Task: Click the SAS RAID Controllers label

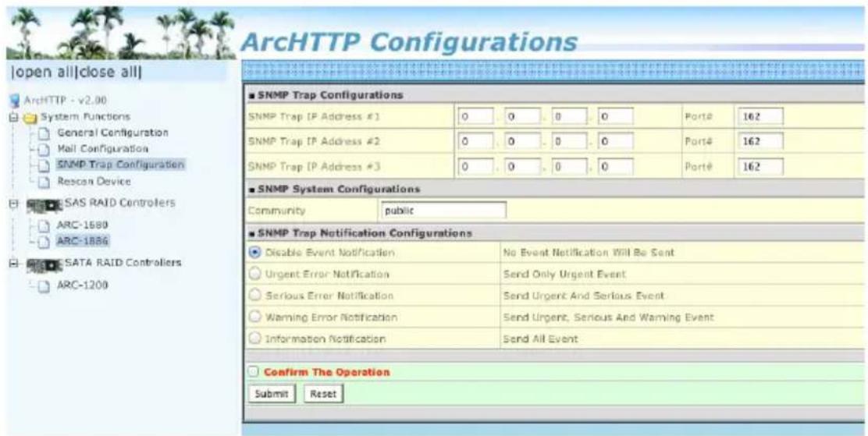Action: (x=120, y=203)
